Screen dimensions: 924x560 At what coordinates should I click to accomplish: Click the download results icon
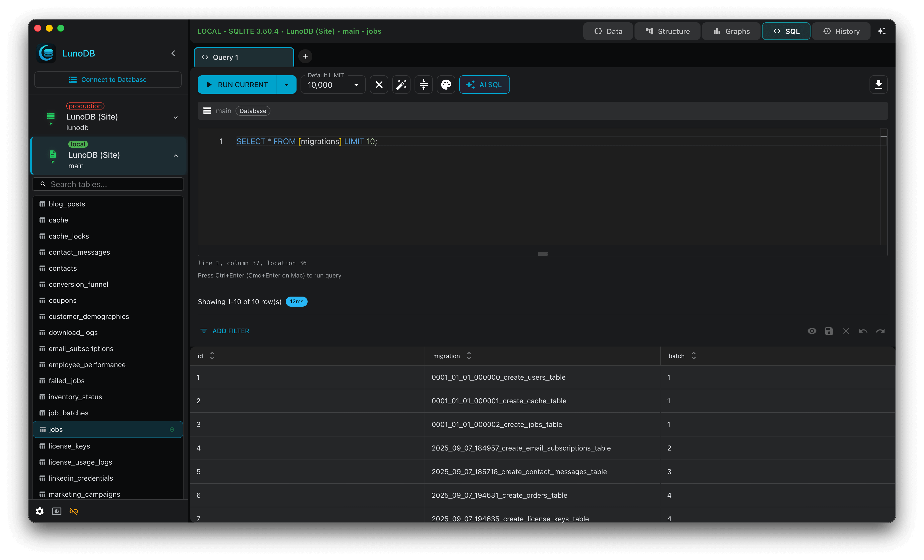(878, 85)
